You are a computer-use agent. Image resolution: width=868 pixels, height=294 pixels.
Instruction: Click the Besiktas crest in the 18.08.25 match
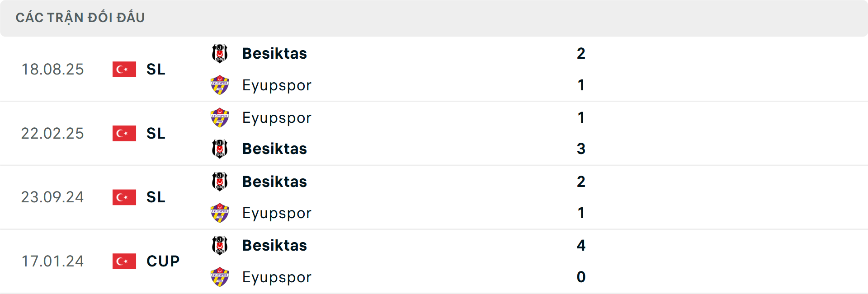[x=220, y=53]
